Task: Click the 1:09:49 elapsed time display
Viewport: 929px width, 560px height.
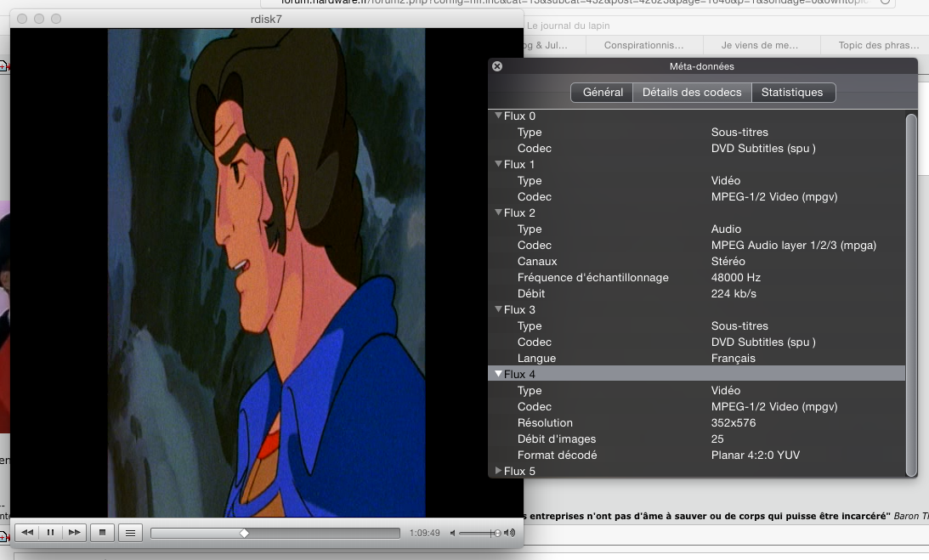Action: click(x=424, y=534)
